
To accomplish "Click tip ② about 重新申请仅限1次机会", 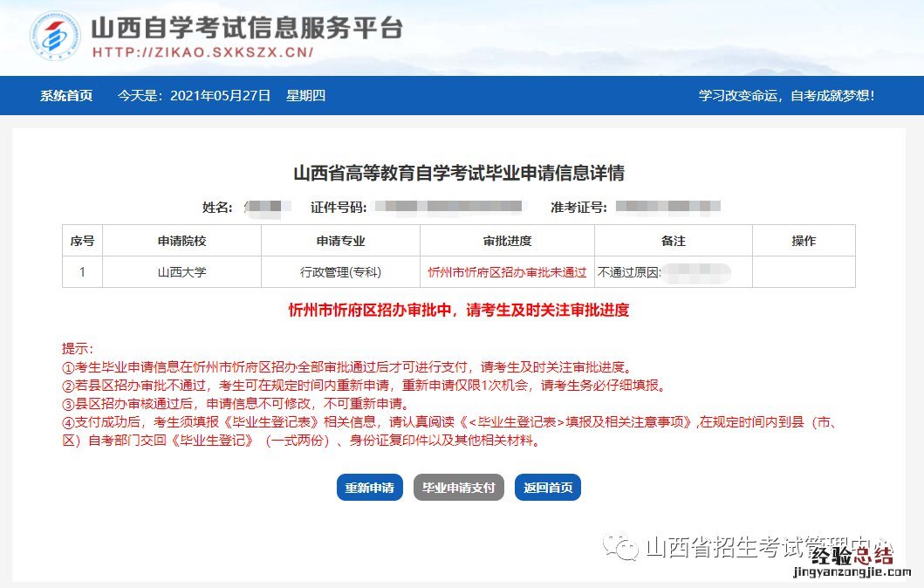I will click(x=366, y=386).
